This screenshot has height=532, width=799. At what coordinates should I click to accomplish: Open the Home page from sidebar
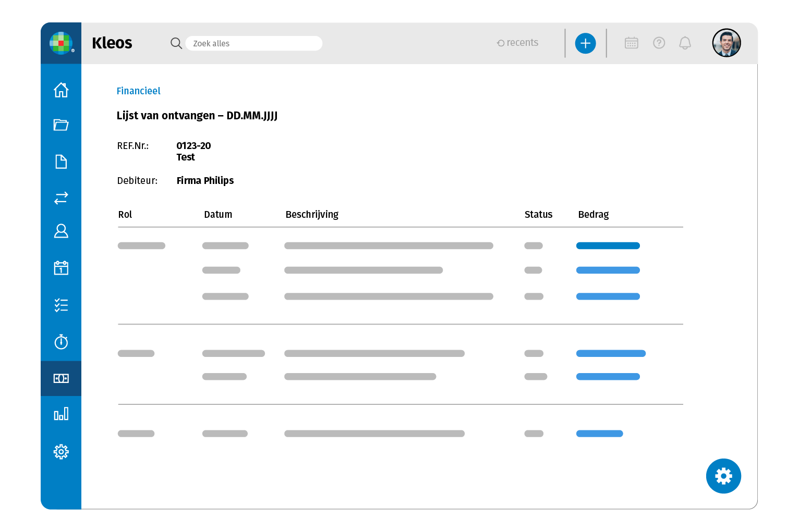[61, 90]
